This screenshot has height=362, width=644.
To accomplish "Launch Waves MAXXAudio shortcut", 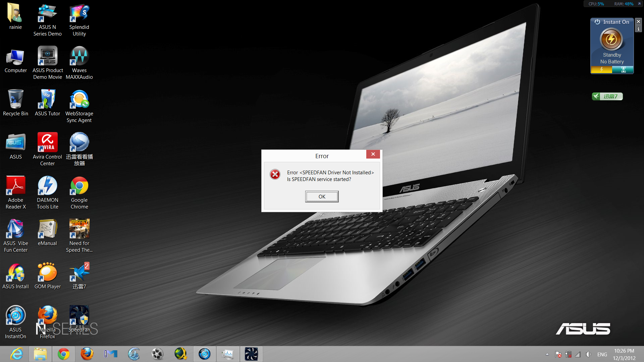I will coord(79,63).
